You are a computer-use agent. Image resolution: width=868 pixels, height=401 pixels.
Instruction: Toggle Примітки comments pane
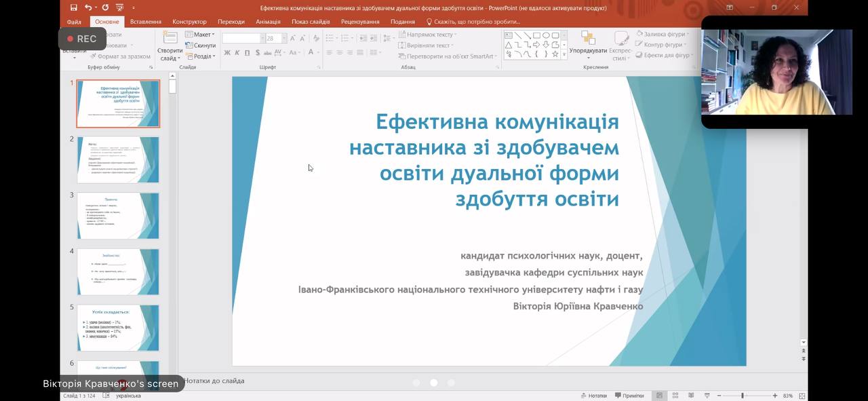tap(628, 396)
